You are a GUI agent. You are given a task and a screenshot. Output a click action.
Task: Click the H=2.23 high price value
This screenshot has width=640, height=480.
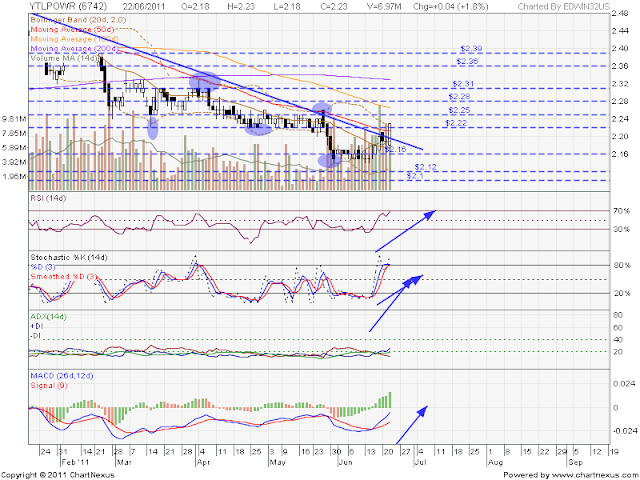242,6
